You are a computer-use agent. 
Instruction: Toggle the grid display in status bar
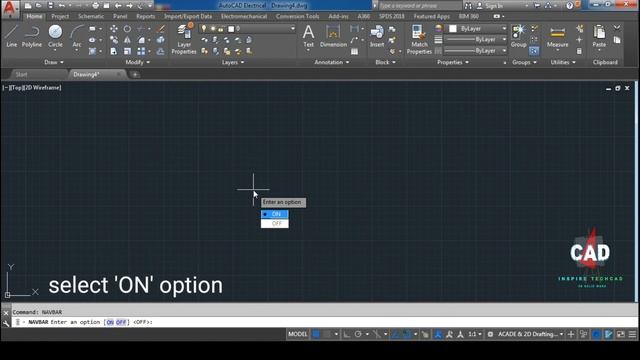point(316,334)
